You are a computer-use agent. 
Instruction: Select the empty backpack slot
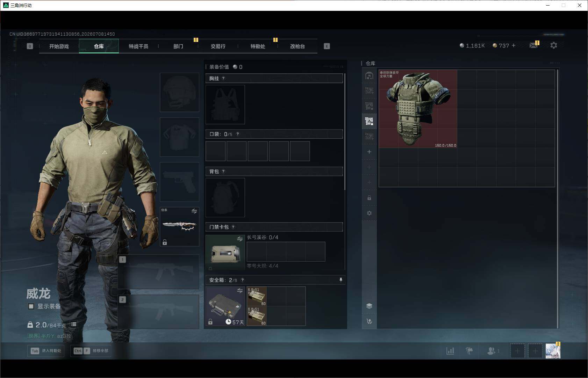pyautogui.click(x=225, y=197)
